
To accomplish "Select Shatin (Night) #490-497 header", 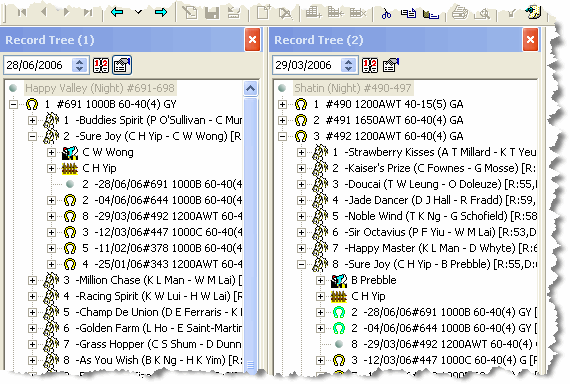I will [x=353, y=88].
